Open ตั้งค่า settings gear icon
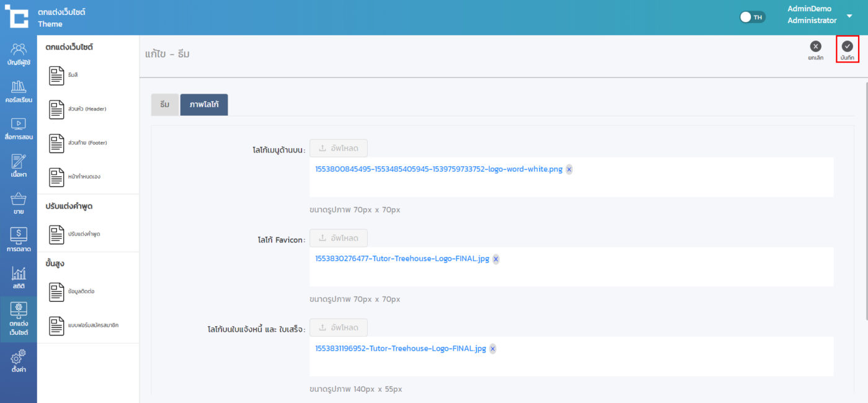The image size is (868, 403). pyautogui.click(x=19, y=361)
